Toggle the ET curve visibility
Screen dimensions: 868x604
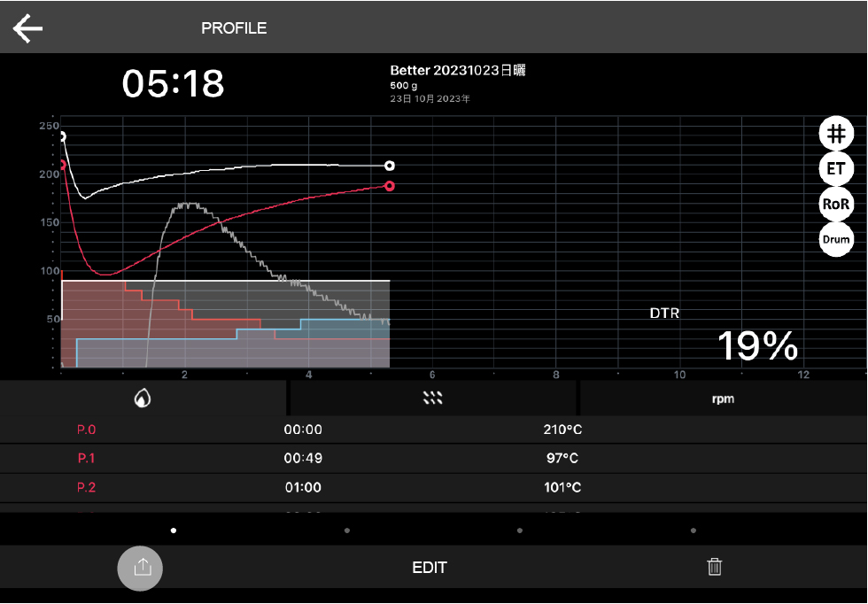835,168
